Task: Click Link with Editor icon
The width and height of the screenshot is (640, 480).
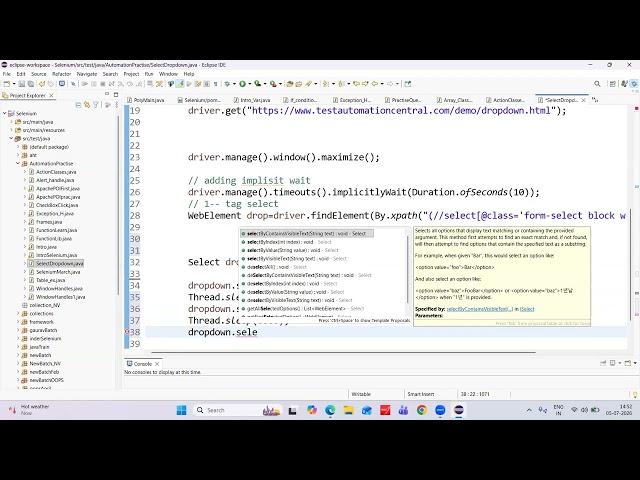Action: (x=87, y=105)
